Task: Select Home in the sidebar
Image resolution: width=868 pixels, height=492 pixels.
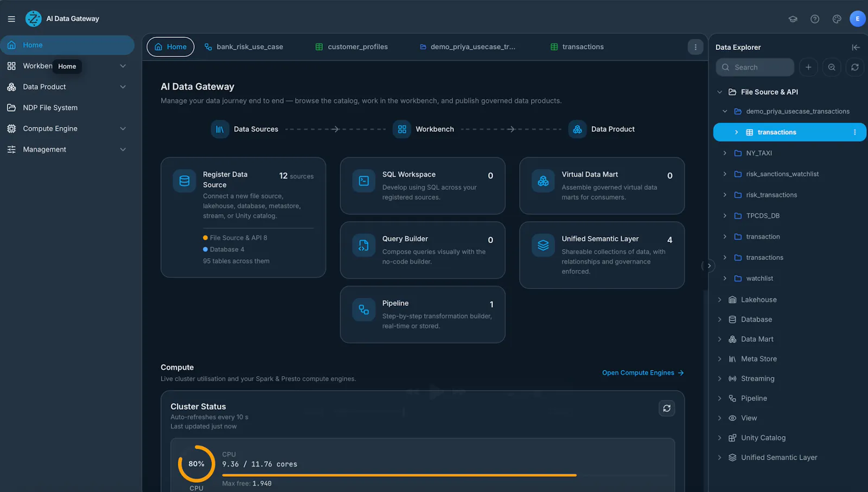Action: tap(67, 45)
